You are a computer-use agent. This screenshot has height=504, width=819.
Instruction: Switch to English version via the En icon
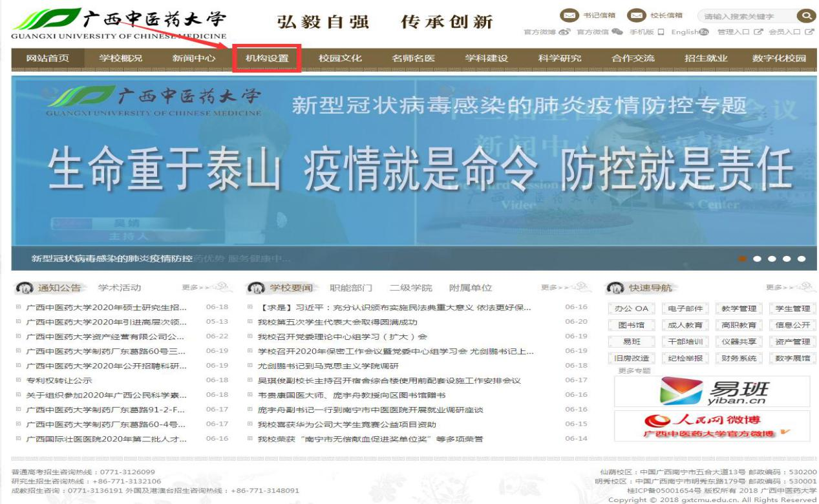704,32
